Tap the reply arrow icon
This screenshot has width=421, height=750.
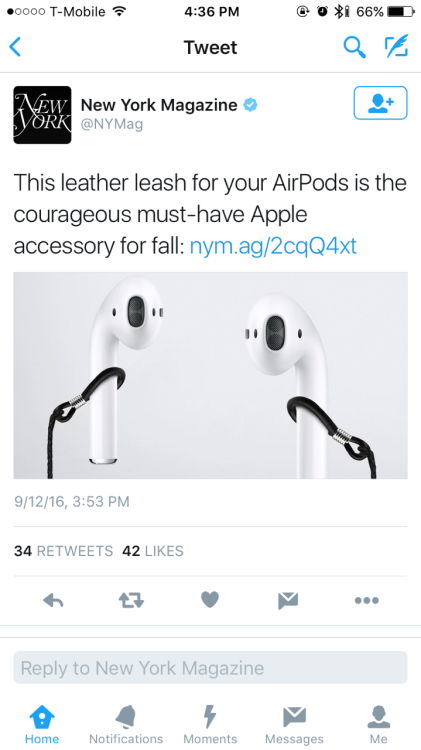53,600
